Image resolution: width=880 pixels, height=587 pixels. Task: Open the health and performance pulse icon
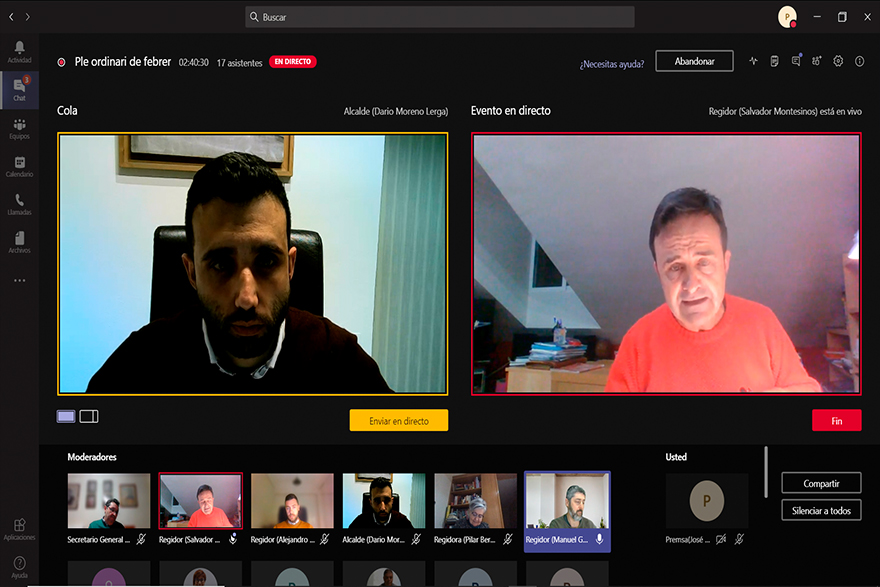pos(754,61)
